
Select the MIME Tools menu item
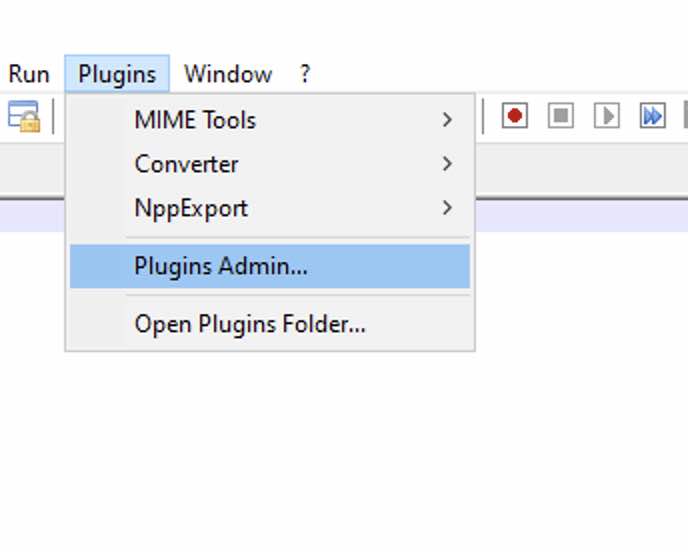coord(195,120)
